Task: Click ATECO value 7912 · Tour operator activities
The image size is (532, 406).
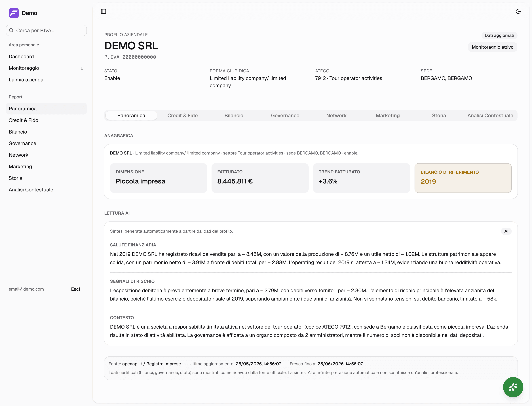Action: pos(349,78)
